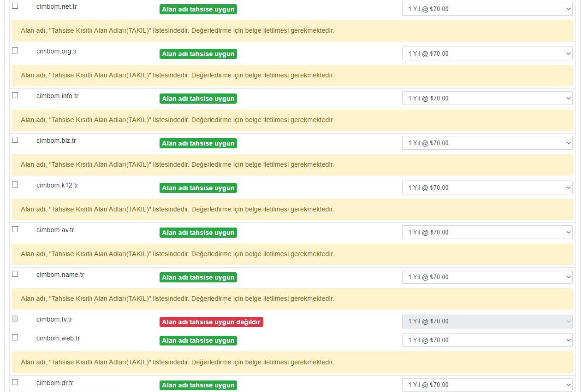582x392 pixels.
Task: Select the cimbom.org.tr checkbox
Action: pyautogui.click(x=15, y=51)
